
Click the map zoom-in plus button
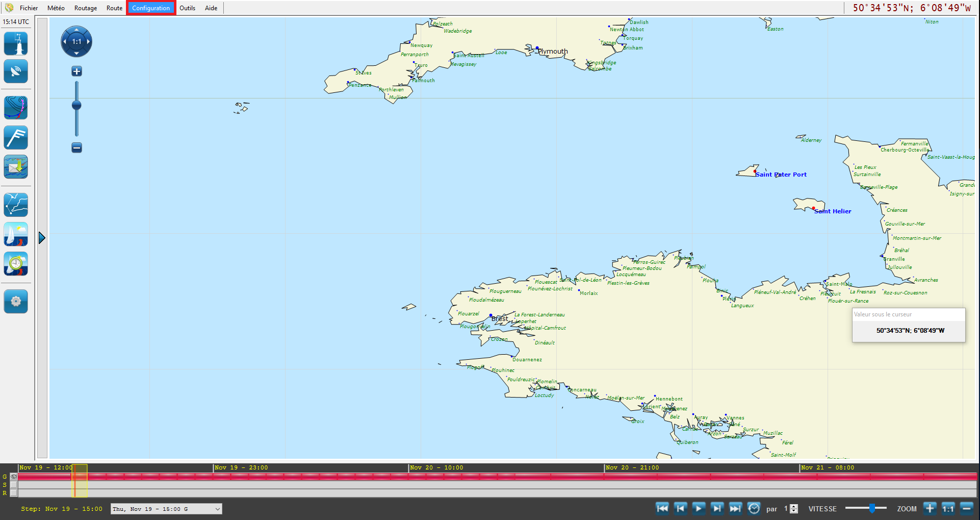click(x=76, y=71)
